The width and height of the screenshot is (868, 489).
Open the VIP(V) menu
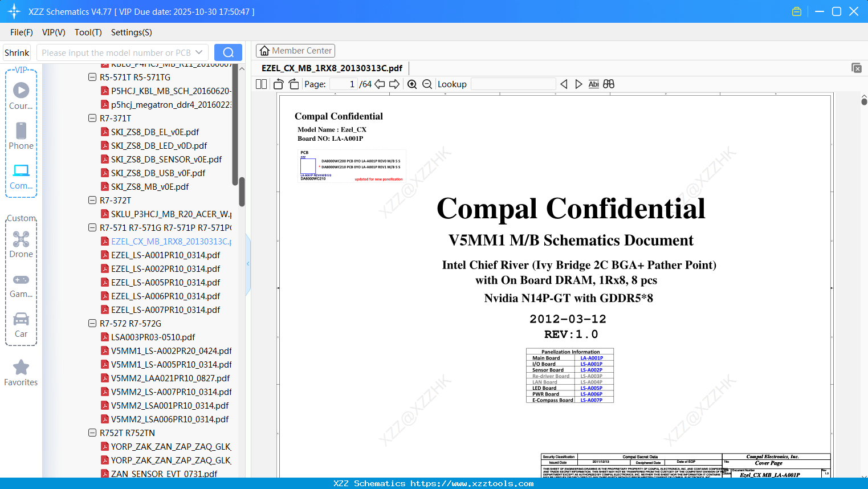click(54, 32)
